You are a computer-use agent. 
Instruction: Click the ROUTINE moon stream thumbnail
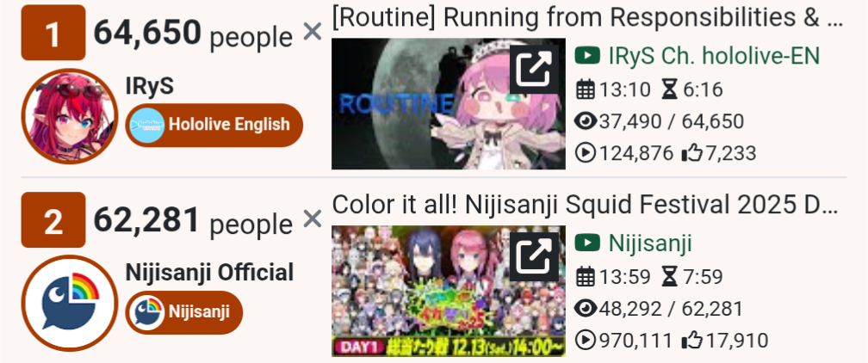coord(449,103)
